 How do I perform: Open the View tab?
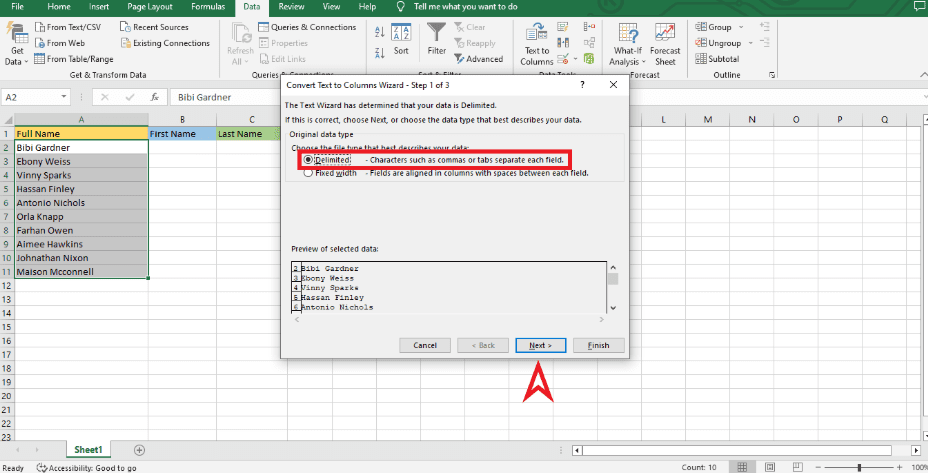[x=331, y=7]
